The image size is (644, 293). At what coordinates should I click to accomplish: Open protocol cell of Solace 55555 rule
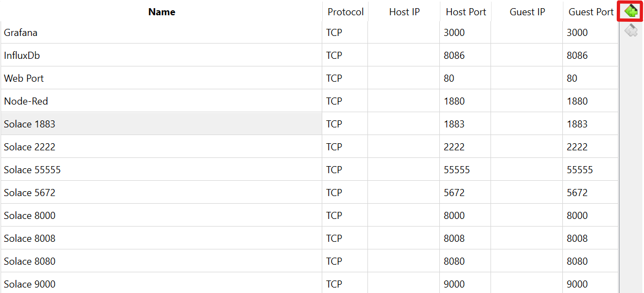point(345,170)
